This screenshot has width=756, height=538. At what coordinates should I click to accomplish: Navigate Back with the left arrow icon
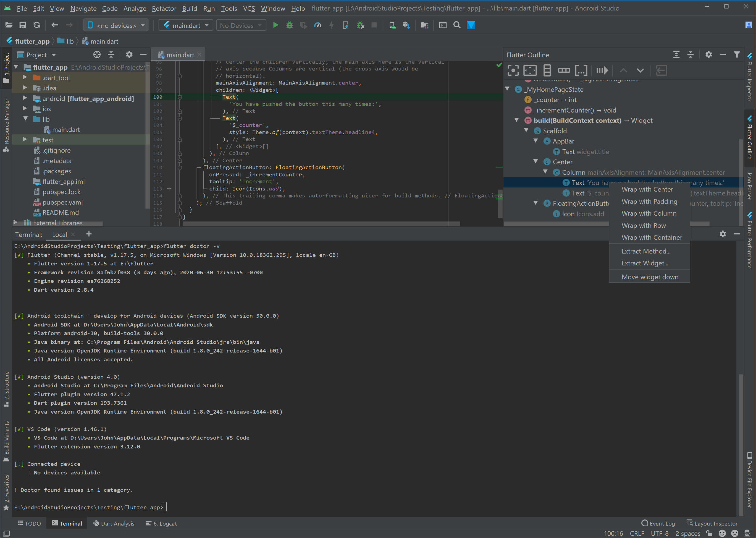55,25
